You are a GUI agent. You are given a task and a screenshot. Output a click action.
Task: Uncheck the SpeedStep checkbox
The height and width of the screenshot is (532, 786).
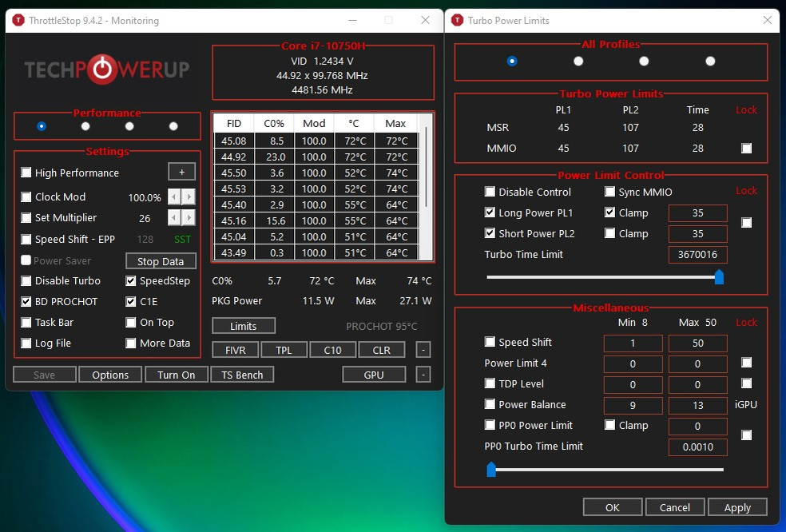click(131, 281)
